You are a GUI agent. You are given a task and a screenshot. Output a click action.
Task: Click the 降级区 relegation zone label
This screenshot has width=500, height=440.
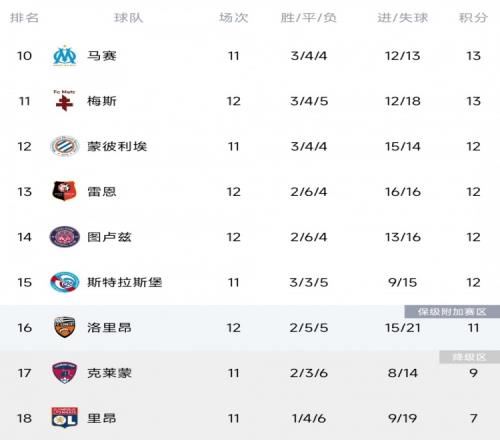[470, 357]
